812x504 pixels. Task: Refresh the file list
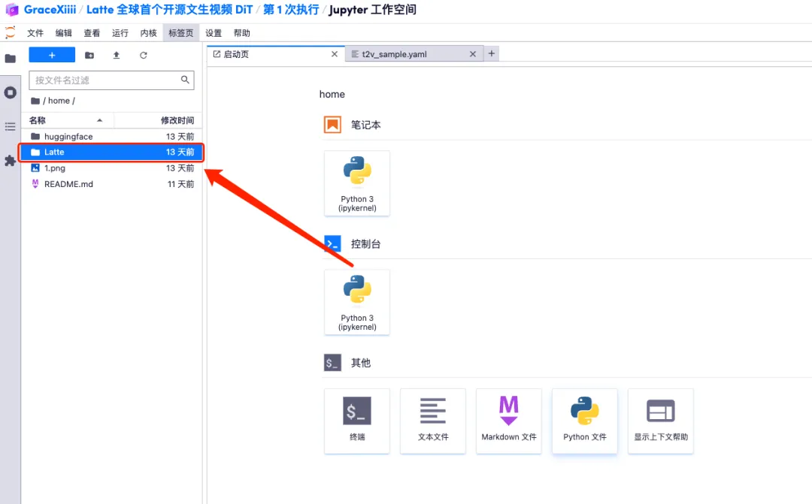[144, 56]
